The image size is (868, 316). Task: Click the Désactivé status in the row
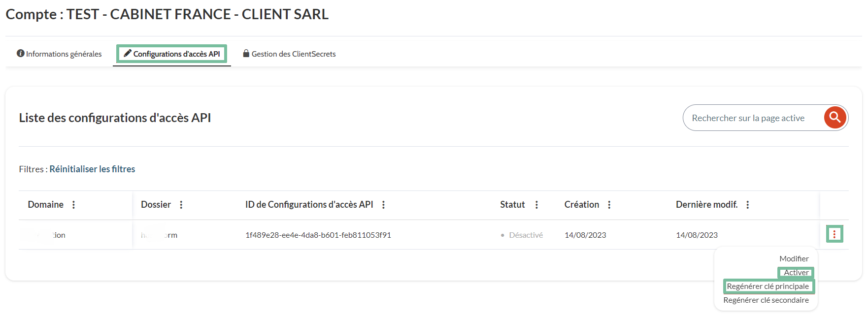tap(526, 235)
